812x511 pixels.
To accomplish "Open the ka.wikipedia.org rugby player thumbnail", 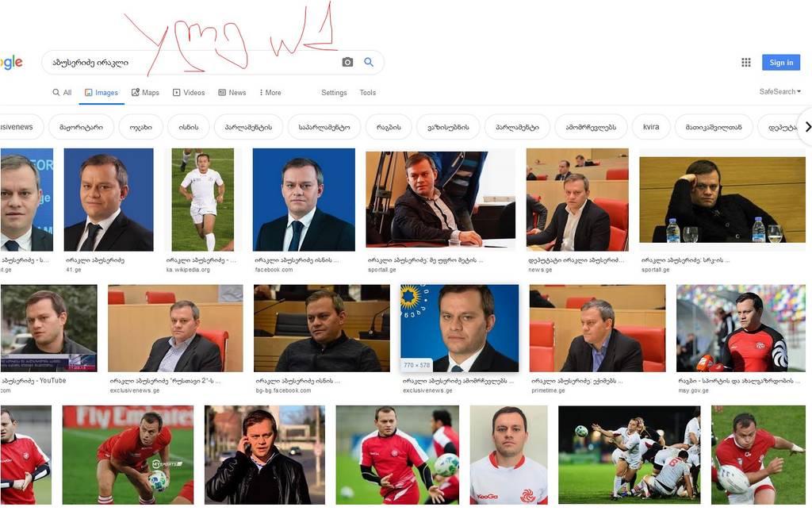I will tap(203, 199).
